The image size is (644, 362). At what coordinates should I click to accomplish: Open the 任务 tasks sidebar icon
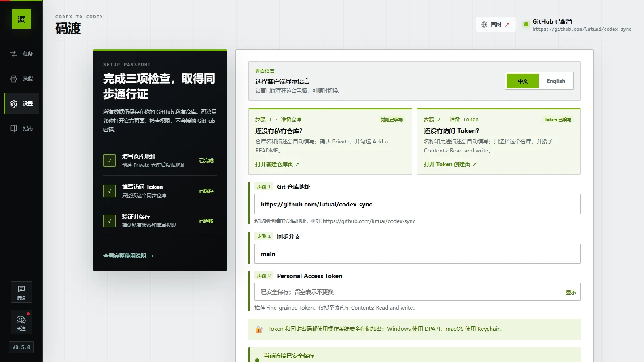[14, 54]
